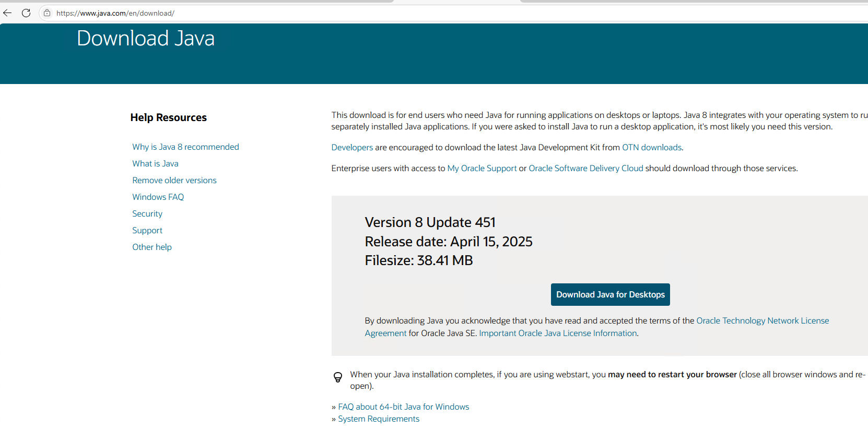
Task: Click the lightbulb tip icon
Action: coord(338,377)
